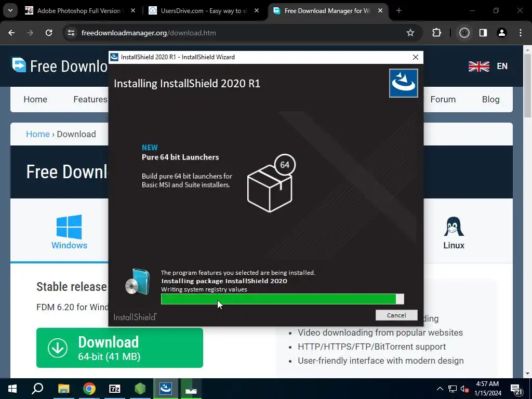The width and height of the screenshot is (532, 399).
Task: Click the InstallShield logo icon in wizard header
Action: [403, 83]
